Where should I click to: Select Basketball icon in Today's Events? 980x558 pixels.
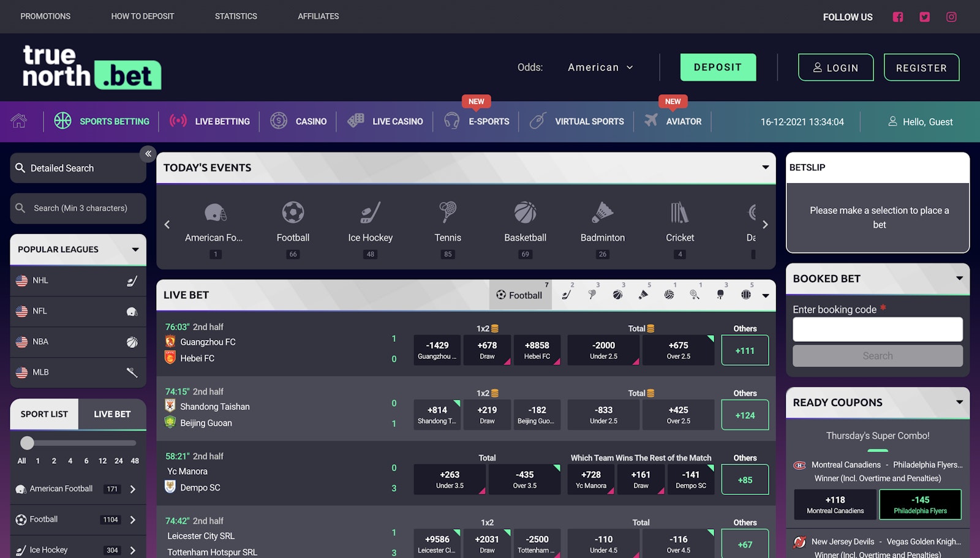525,213
